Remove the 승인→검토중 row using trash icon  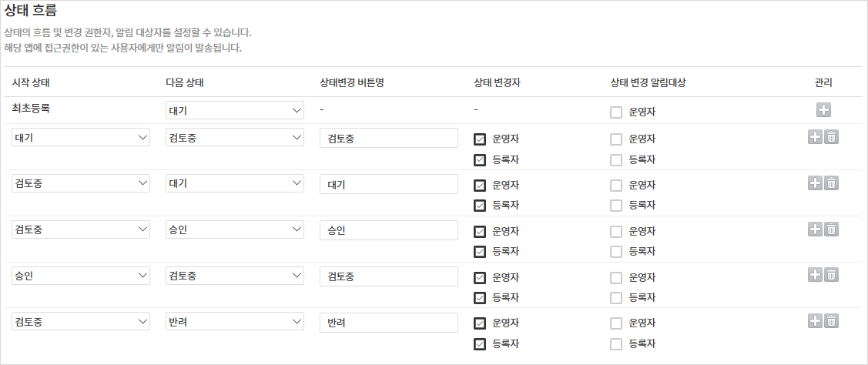click(x=831, y=275)
